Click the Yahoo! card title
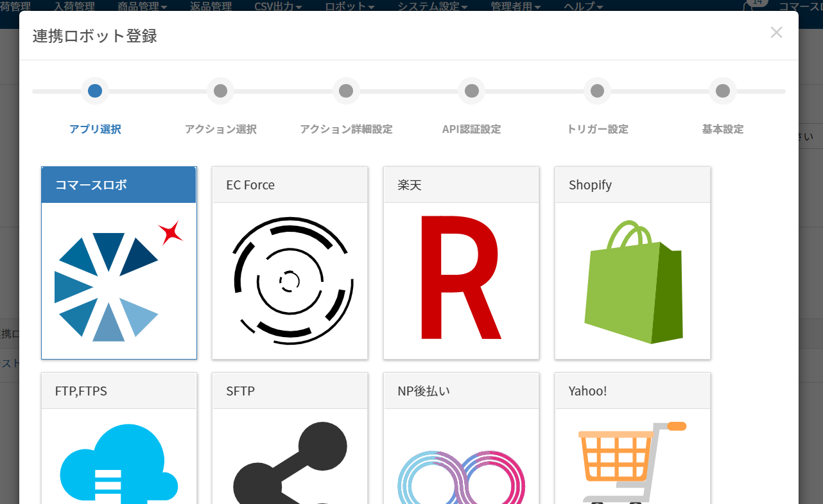Screen dimensions: 823x504 pyautogui.click(x=587, y=391)
